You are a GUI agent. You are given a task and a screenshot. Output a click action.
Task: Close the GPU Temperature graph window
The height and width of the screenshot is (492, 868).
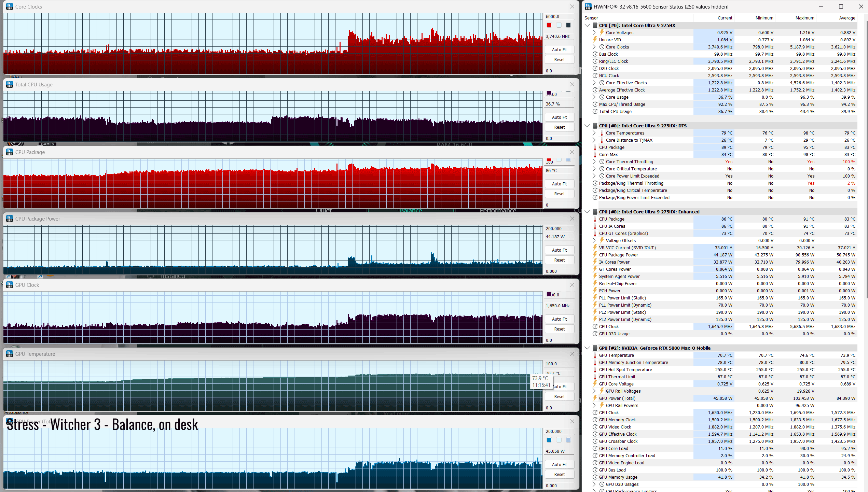coord(572,354)
